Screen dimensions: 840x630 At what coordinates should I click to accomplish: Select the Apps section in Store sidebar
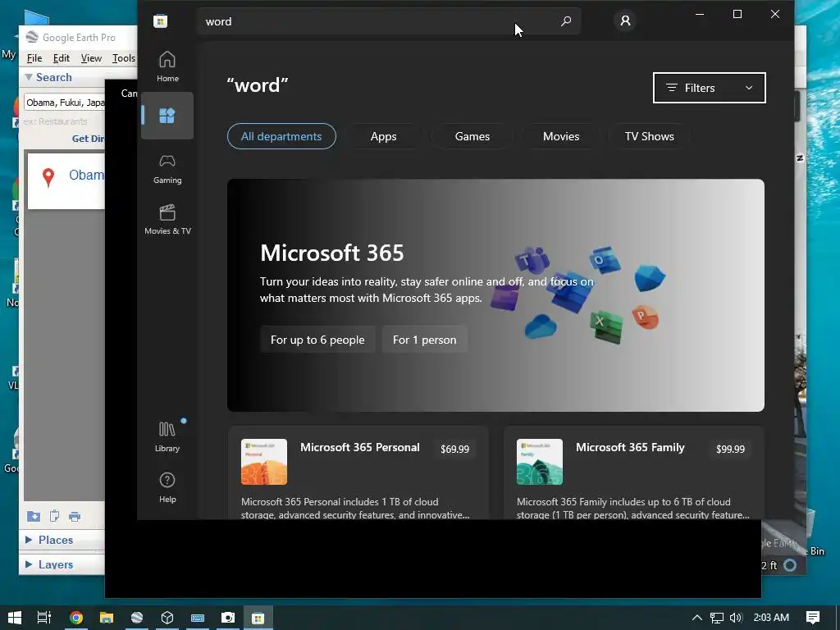point(167,116)
